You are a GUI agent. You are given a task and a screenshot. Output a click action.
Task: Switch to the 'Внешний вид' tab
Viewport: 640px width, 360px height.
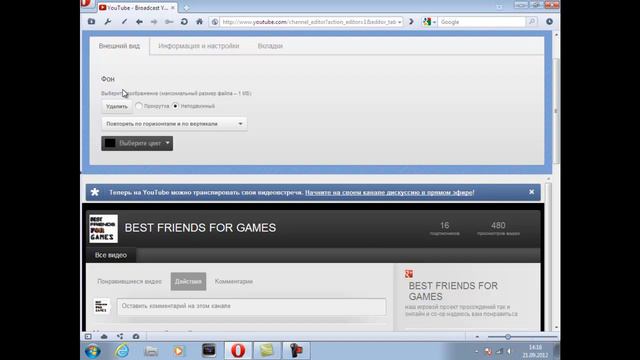click(119, 46)
